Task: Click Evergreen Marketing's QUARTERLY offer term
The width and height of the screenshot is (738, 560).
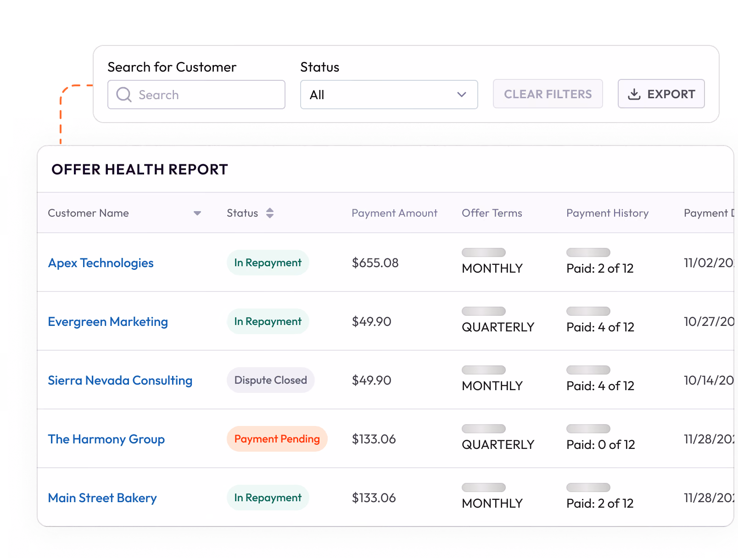Action: [x=498, y=327]
